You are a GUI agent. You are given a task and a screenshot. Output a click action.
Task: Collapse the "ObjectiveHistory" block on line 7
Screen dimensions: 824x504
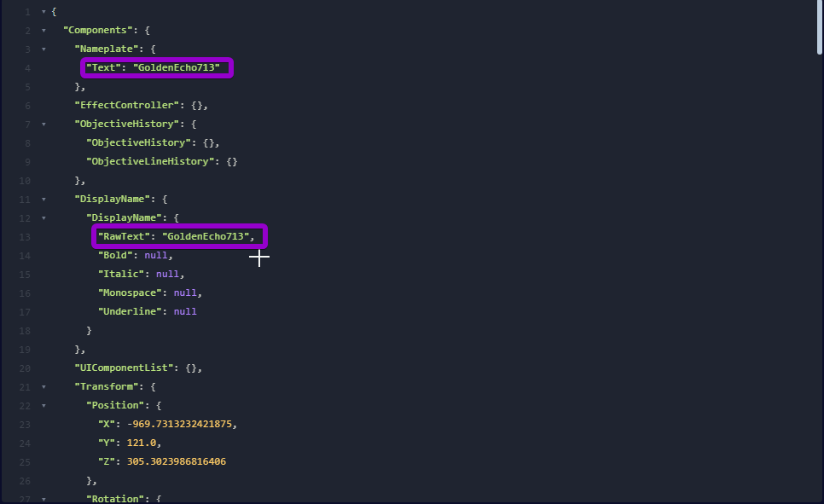[x=44, y=125]
